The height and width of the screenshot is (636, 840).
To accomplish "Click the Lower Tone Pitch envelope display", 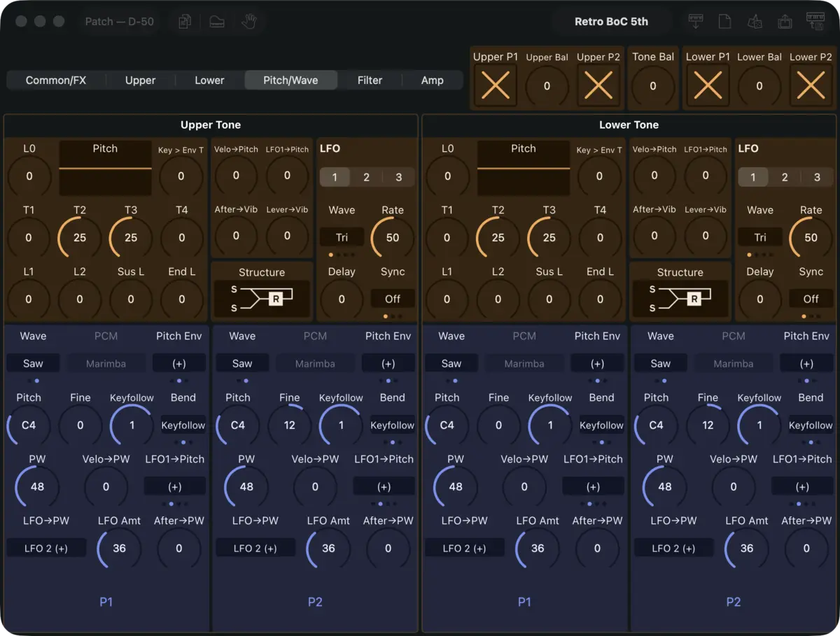I will pos(524,168).
